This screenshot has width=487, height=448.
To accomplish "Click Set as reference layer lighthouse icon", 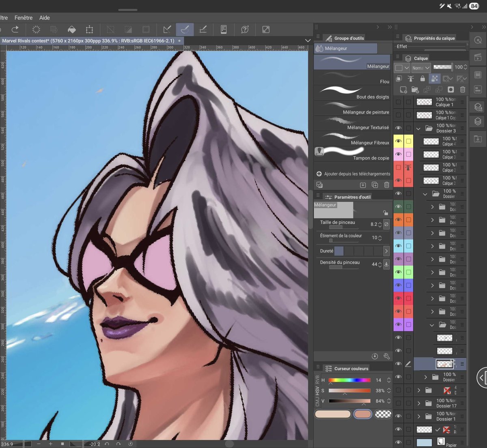I will 411,78.
